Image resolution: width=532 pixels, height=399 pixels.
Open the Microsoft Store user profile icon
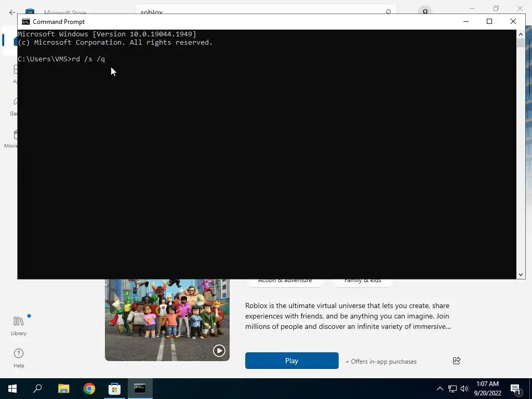point(425,11)
